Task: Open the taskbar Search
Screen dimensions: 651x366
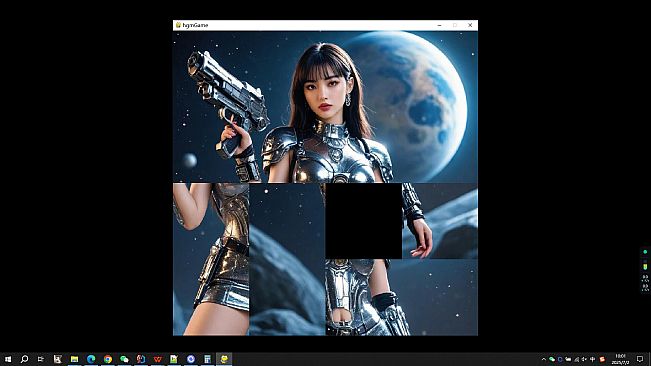Action: (24, 359)
